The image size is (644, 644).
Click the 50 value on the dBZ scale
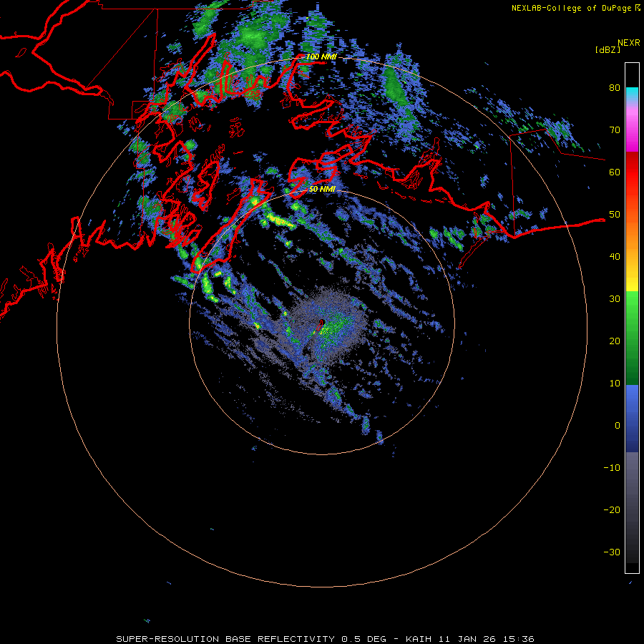click(x=615, y=215)
